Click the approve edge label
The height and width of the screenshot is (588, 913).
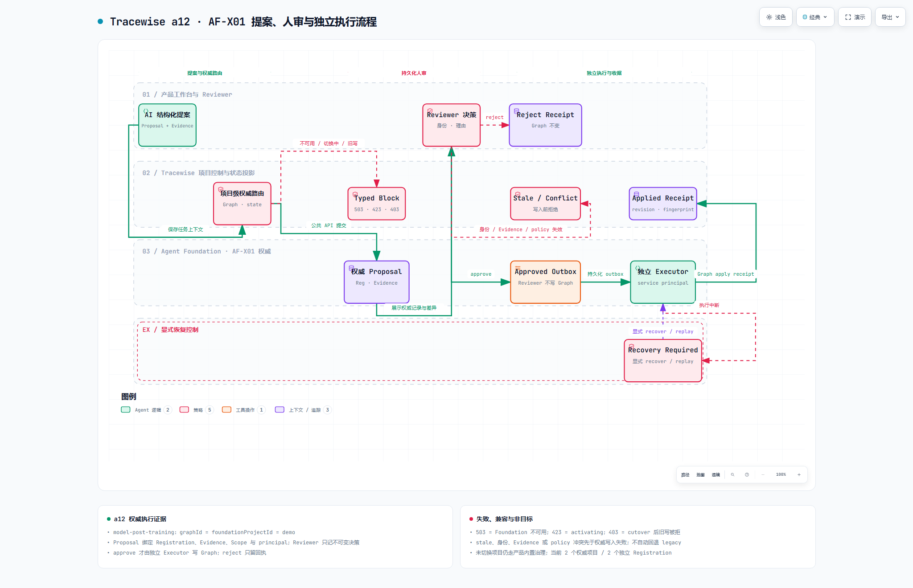coord(481,274)
